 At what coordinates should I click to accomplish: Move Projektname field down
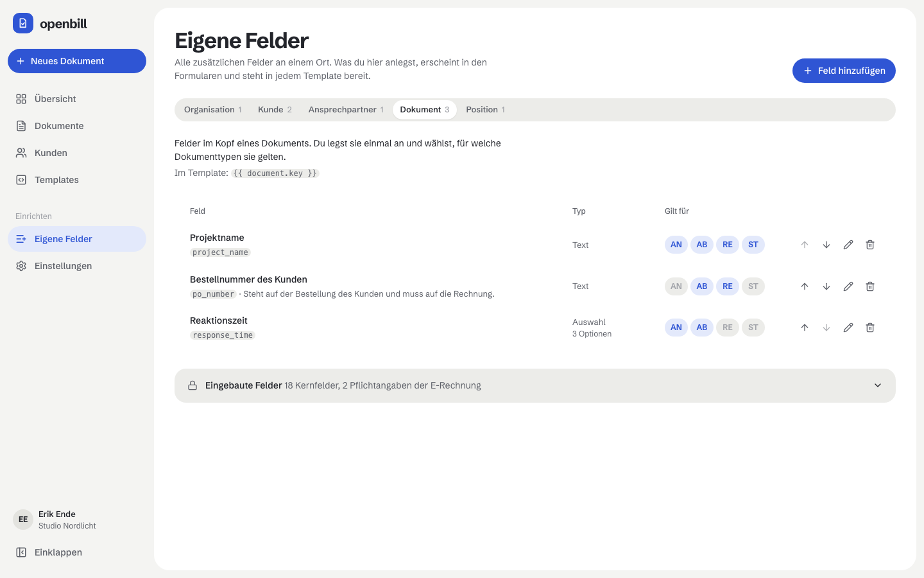[826, 245]
